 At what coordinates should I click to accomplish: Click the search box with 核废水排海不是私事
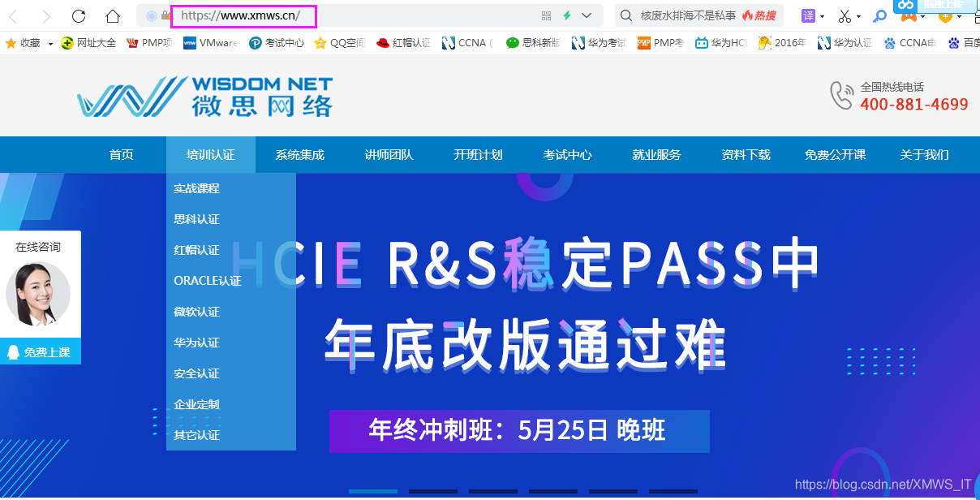[699, 15]
